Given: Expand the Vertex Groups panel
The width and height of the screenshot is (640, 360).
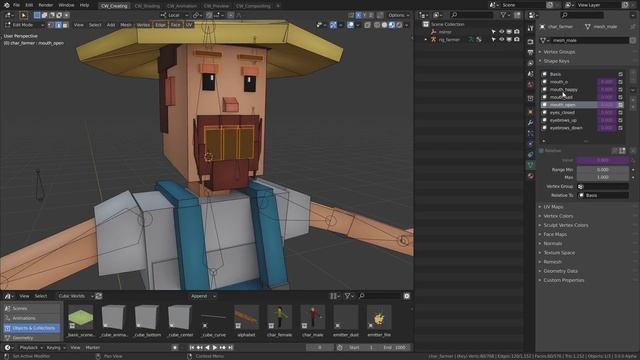Looking at the screenshot, I should pos(559,52).
